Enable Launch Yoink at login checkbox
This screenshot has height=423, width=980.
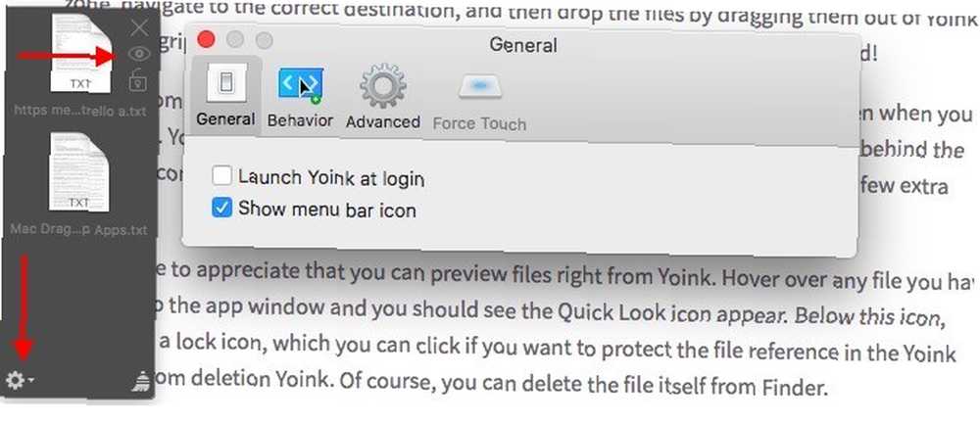point(221,176)
